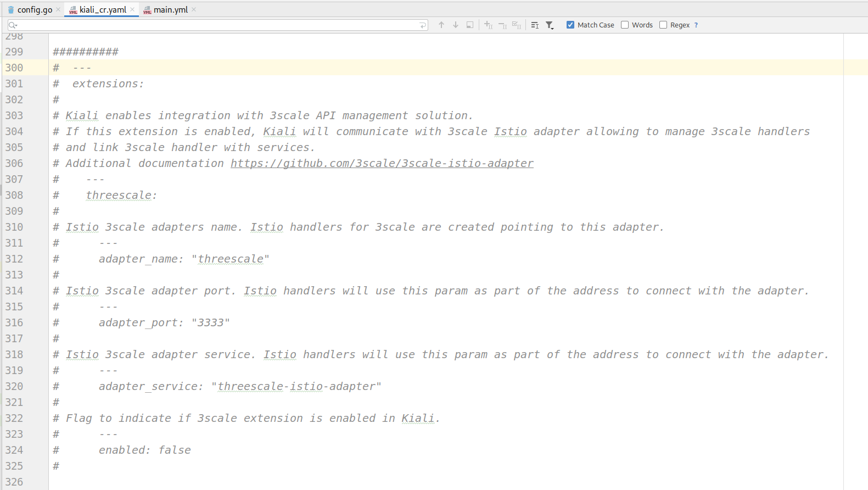Enable the Regex checkbox
This screenshot has width=868, height=490.
663,25
